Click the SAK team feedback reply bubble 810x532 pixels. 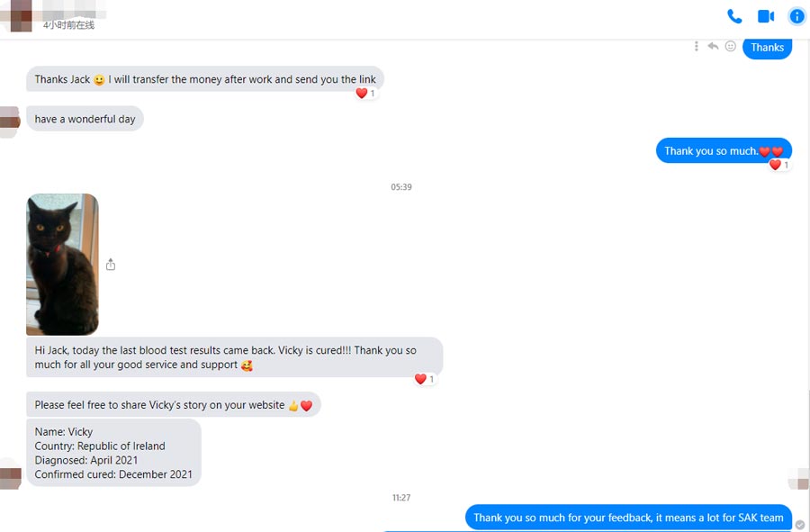click(x=628, y=518)
